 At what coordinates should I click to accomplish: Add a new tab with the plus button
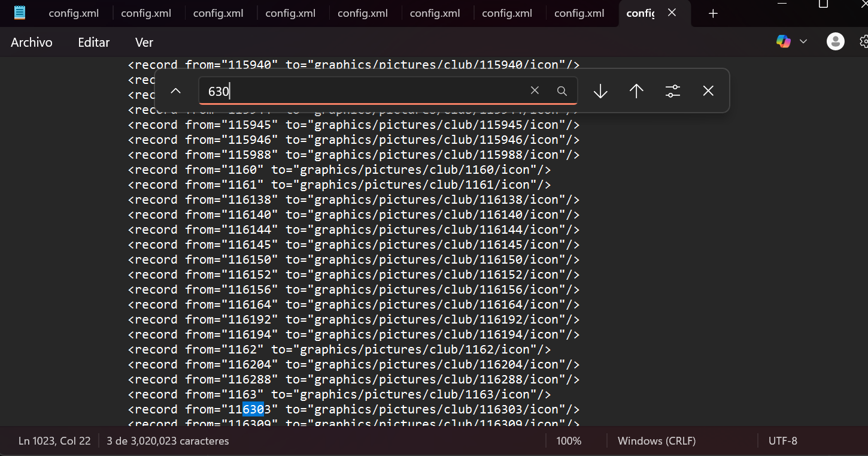click(x=713, y=13)
